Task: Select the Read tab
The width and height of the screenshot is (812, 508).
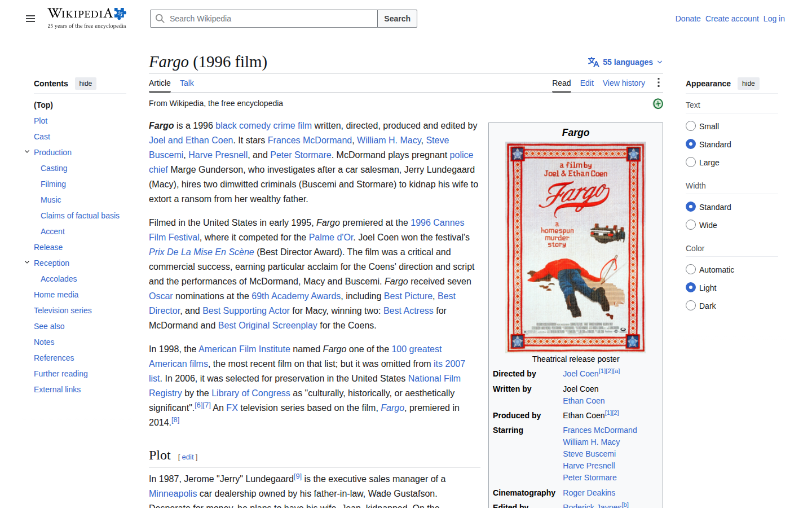Action: (561, 83)
